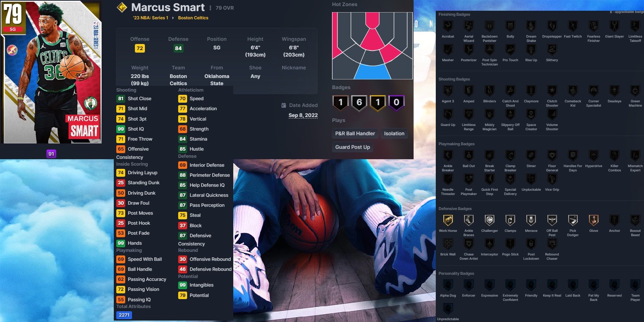The image size is (644, 322).
Task: Click the Volume Shooter badge icon
Action: [552, 114]
